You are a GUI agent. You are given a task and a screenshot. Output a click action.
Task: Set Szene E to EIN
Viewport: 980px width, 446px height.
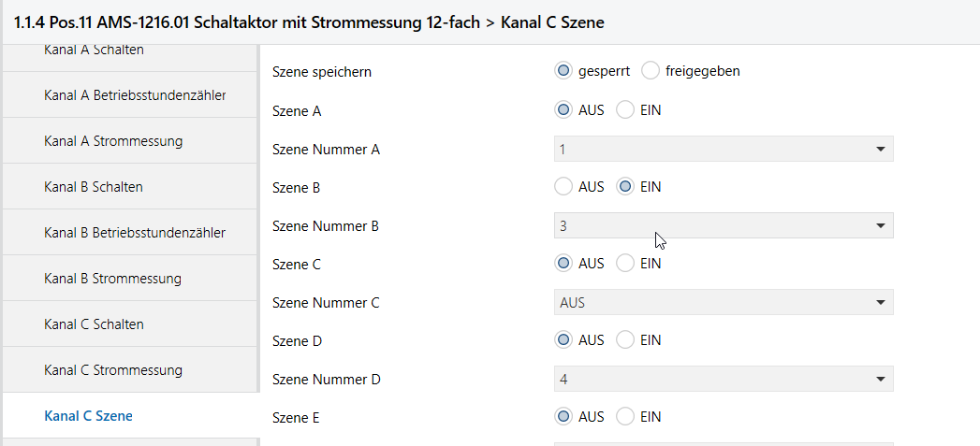coord(625,417)
